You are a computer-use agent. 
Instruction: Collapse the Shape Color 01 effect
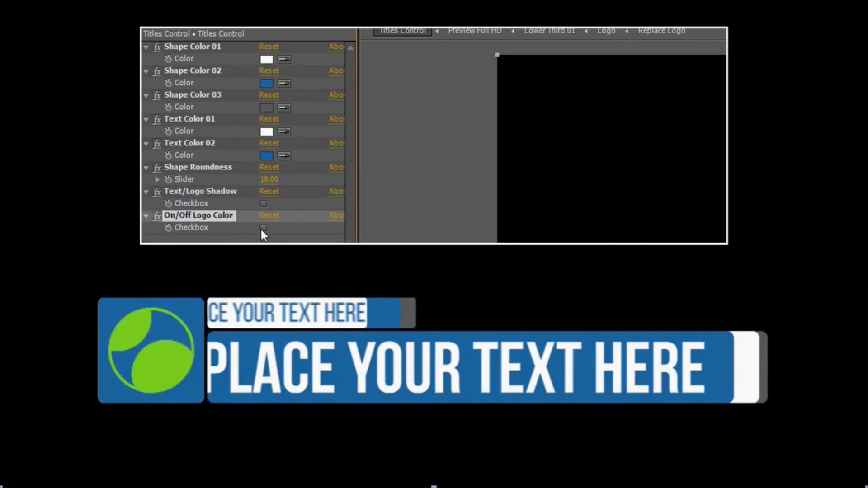tap(146, 47)
